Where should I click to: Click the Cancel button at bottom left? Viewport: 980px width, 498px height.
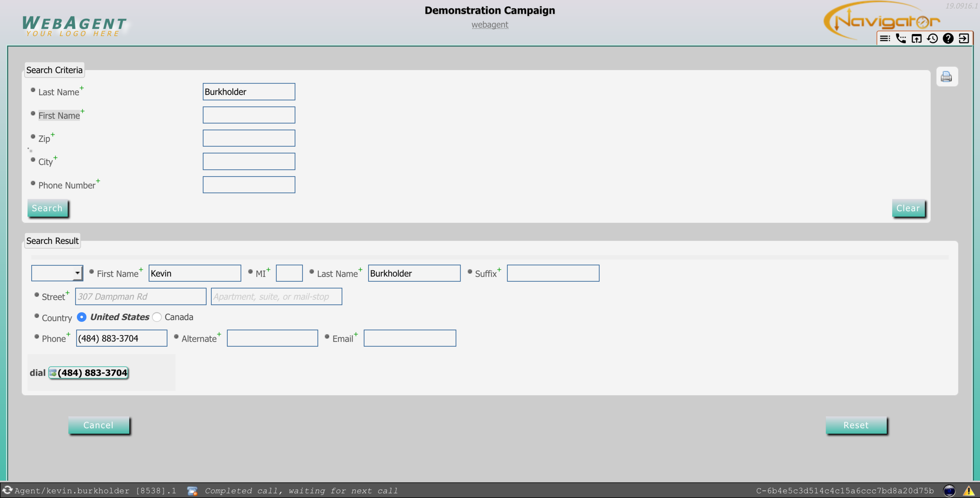98,425
